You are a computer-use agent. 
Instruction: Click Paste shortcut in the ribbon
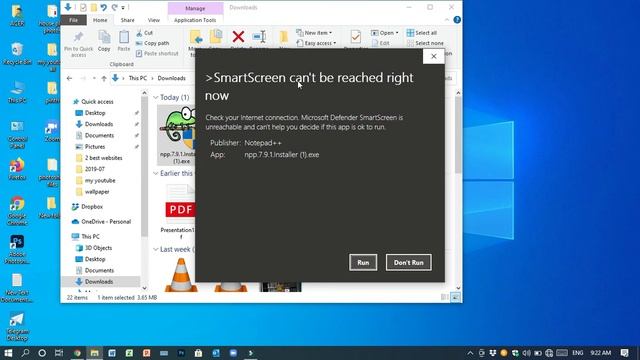[x=157, y=53]
